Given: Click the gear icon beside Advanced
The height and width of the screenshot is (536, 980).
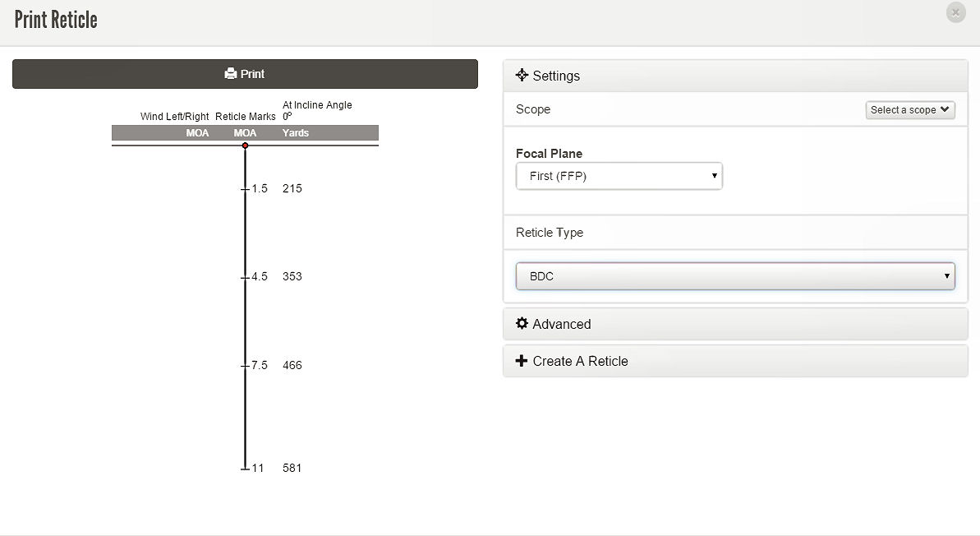Looking at the screenshot, I should 522,324.
